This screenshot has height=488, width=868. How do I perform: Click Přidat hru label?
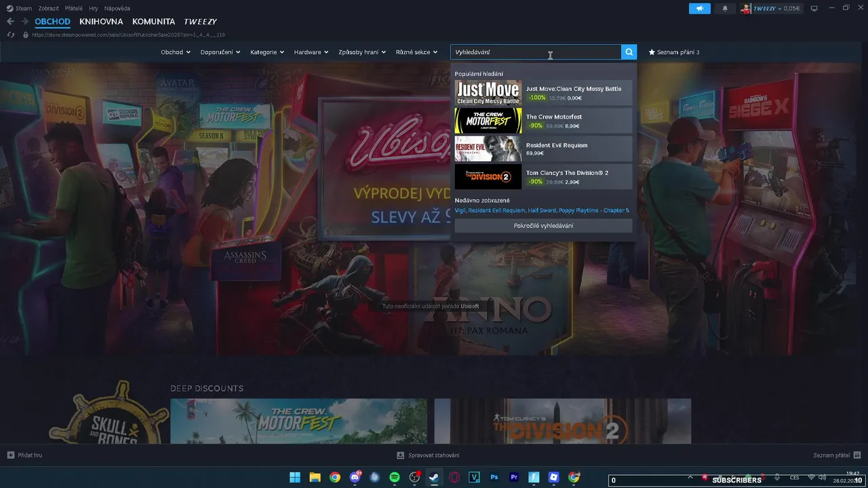(30, 455)
